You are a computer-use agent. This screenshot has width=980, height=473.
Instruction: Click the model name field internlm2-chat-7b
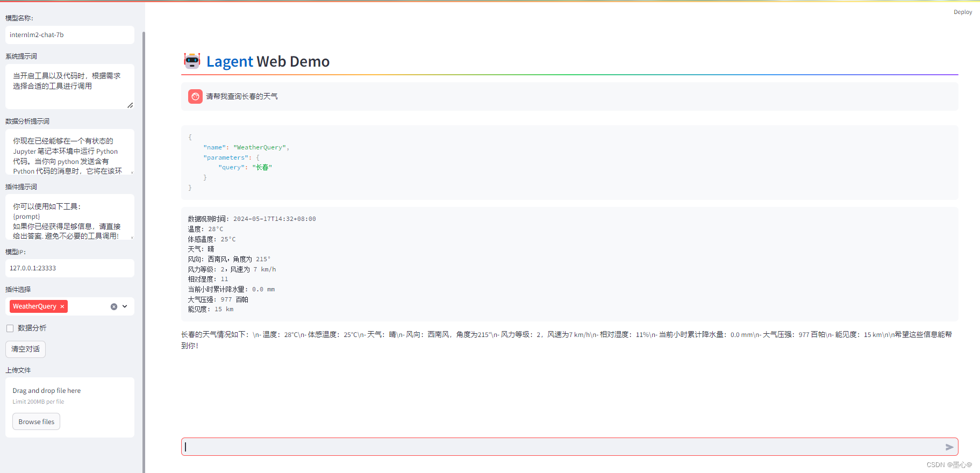70,35
